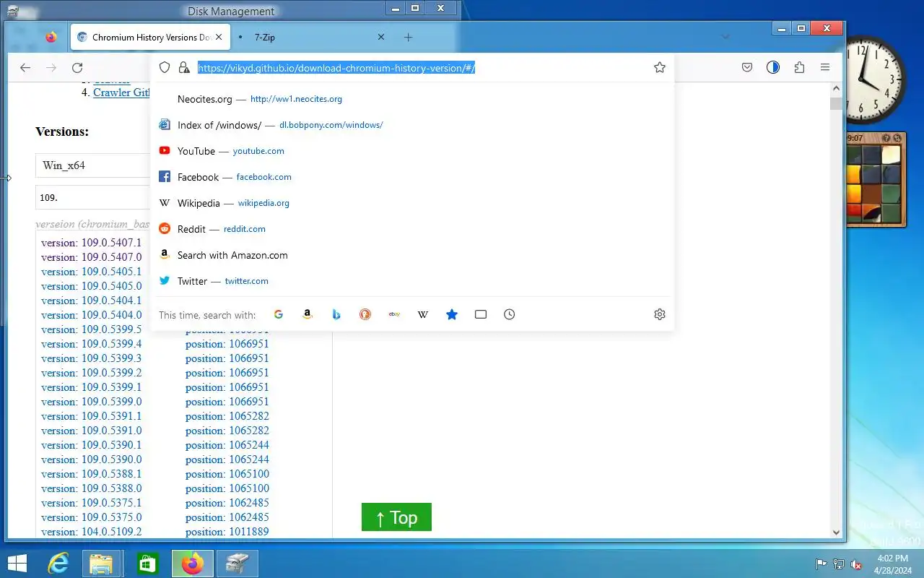Open version 109.0.5391.1 link
Viewport: 924px width, 578px height.
(x=91, y=416)
